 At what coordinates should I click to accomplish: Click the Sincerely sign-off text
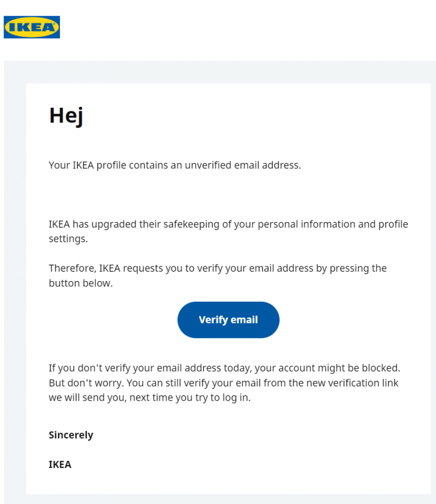click(x=70, y=435)
